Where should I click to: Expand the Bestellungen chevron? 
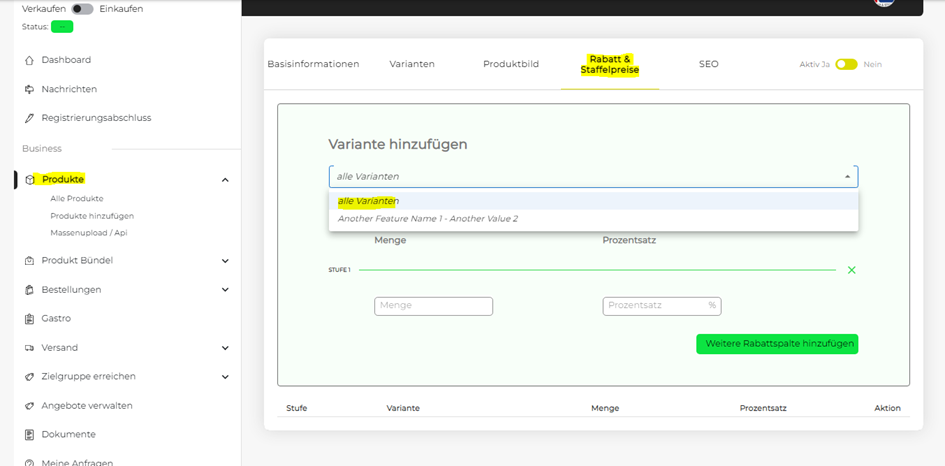pos(225,290)
